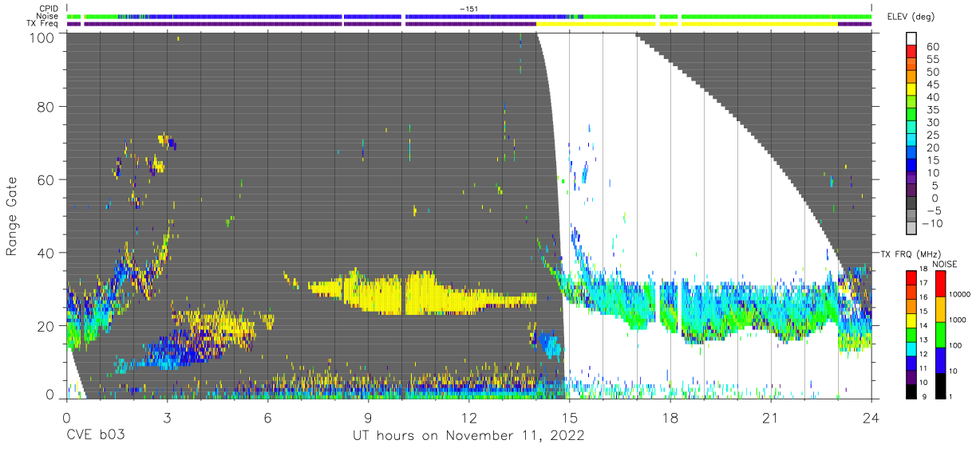
Task: Select the white top segment of the ELEV colorbar
Action: click(x=911, y=39)
